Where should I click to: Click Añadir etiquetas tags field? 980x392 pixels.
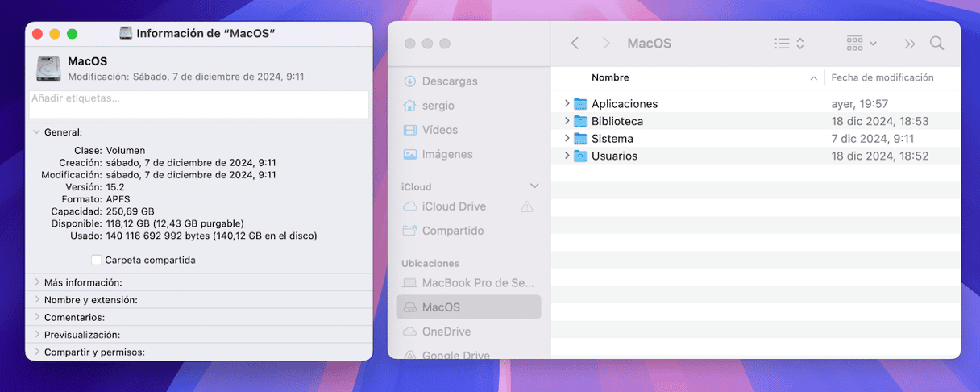coord(199,105)
